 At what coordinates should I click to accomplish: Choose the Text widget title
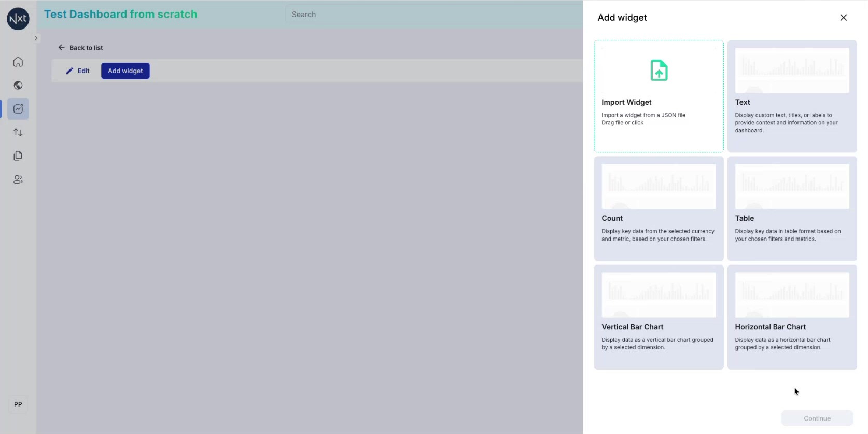point(743,102)
